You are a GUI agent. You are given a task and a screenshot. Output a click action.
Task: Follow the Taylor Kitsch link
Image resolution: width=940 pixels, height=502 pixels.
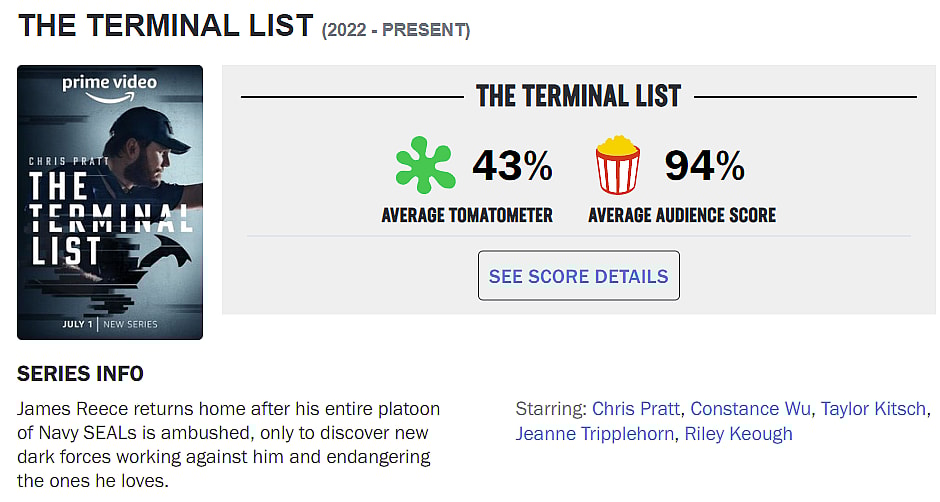(x=874, y=409)
